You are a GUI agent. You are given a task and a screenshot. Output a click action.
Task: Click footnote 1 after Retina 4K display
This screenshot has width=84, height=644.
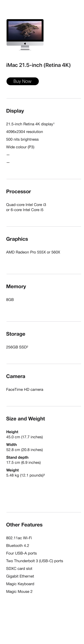point(54,124)
